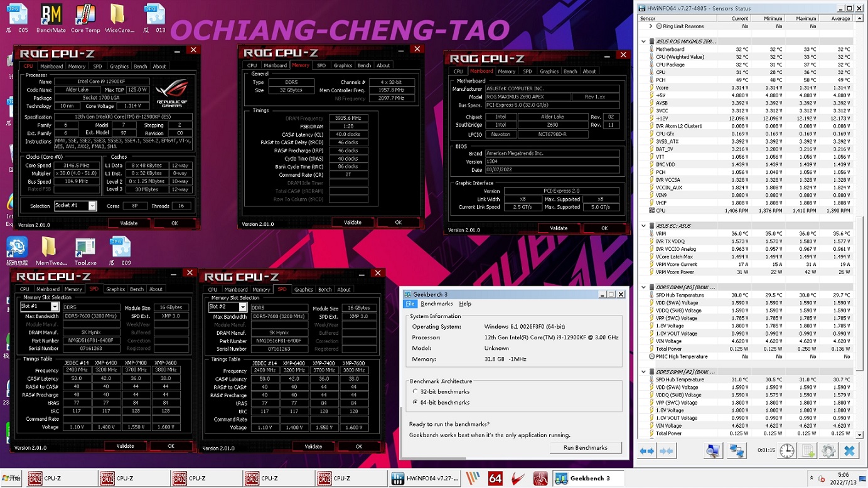Open the Tool.exe desktop icon

85,251
